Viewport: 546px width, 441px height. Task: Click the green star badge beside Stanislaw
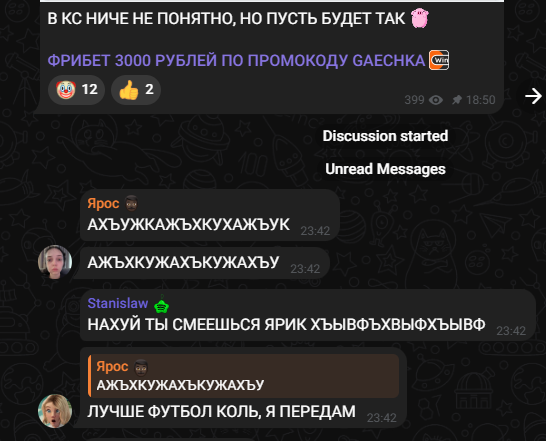[x=162, y=304]
